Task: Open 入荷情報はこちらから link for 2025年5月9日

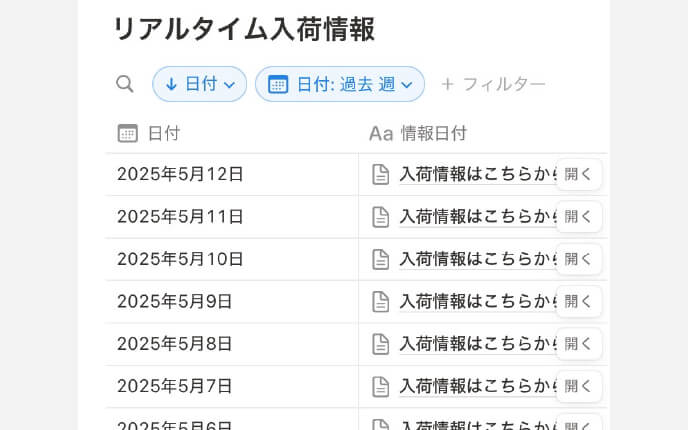Action: click(478, 301)
